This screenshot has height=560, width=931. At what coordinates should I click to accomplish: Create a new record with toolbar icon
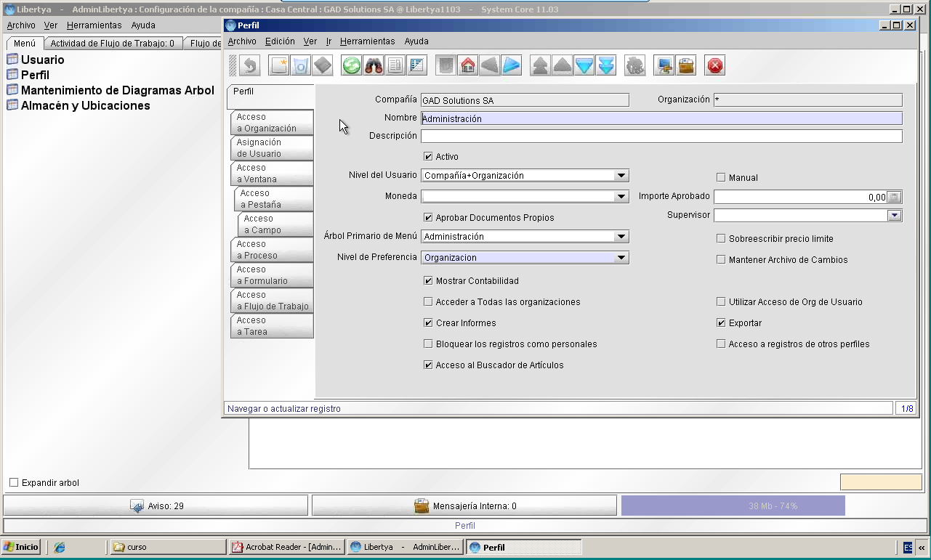pos(279,65)
